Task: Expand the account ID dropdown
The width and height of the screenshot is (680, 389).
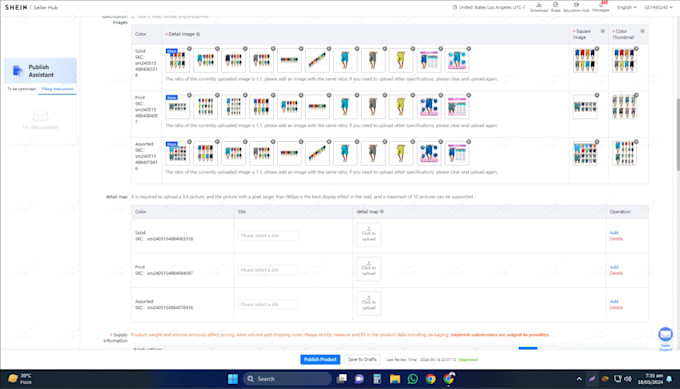Action: (658, 7)
